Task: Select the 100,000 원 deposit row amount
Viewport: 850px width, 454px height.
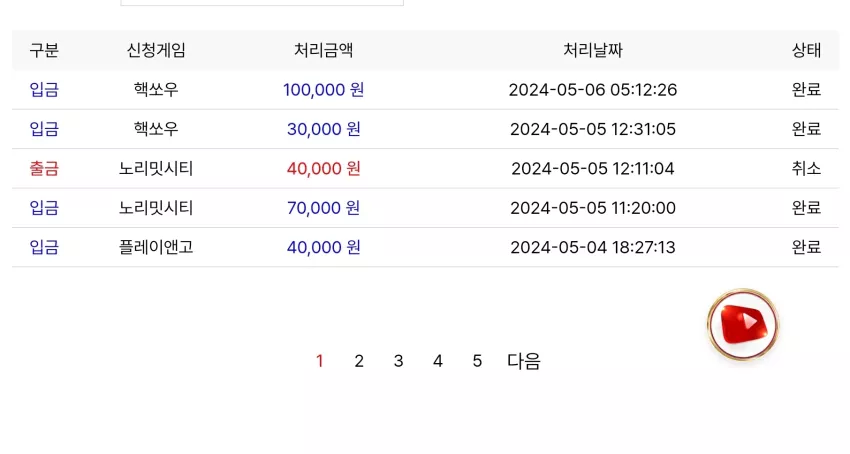Action: pyautogui.click(x=324, y=89)
